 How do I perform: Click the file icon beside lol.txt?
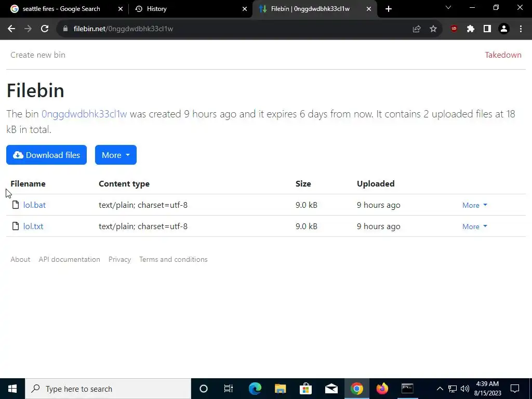coord(15,226)
